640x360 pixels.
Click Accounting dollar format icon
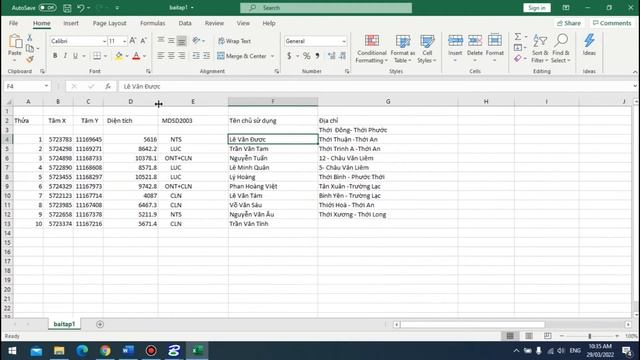(x=289, y=56)
